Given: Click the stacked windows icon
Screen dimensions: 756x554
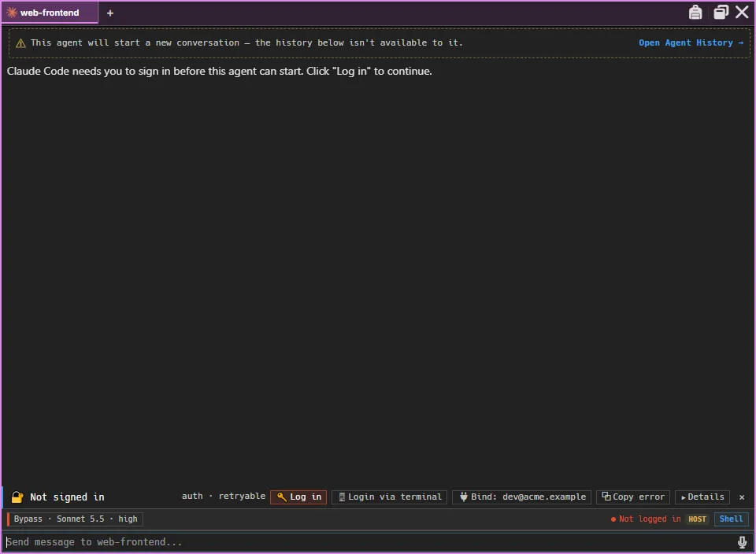Looking at the screenshot, I should (x=721, y=12).
